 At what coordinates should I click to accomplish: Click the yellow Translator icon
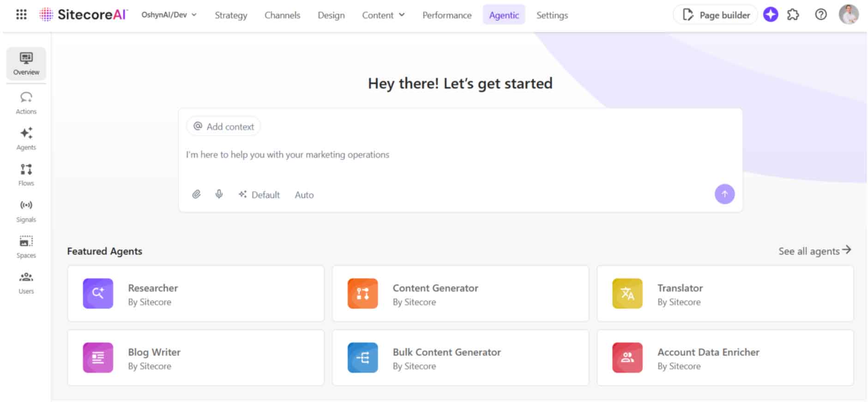point(627,293)
